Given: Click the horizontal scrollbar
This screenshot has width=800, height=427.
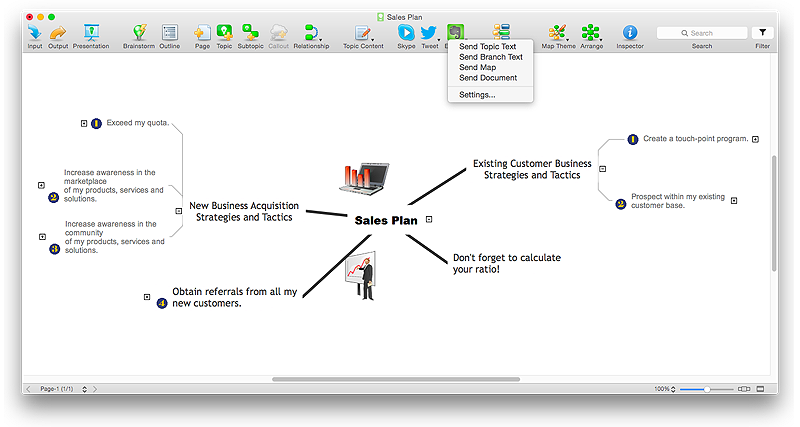Looking at the screenshot, I should click(396, 379).
